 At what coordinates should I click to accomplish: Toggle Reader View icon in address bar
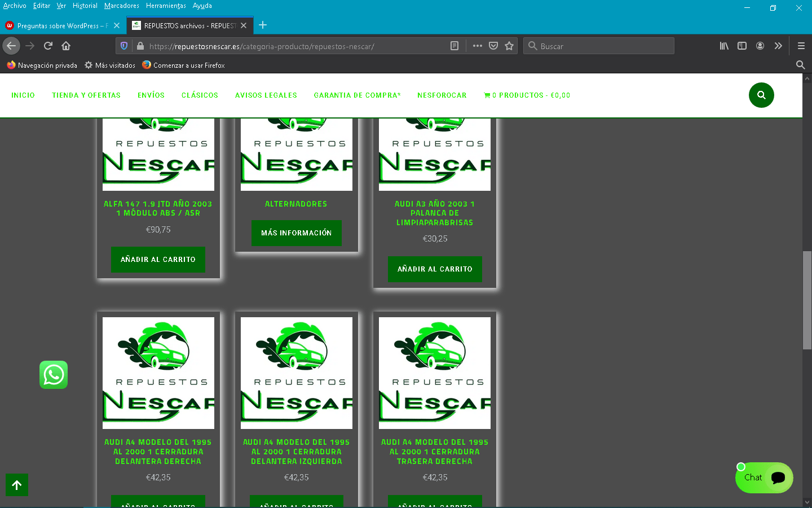click(454, 46)
